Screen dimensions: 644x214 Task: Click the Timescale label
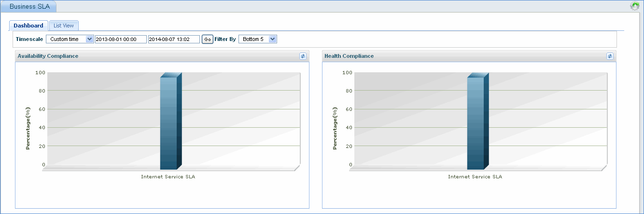click(29, 39)
